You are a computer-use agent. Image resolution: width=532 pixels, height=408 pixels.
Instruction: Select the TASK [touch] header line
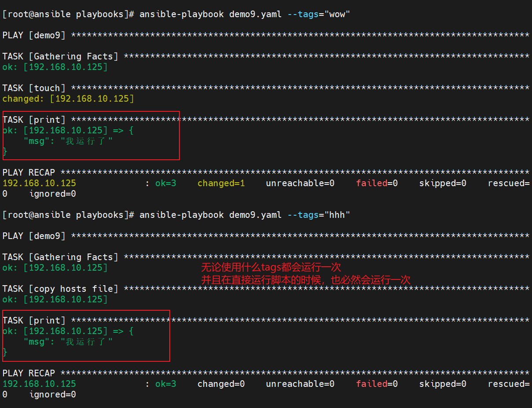[x=266, y=88]
